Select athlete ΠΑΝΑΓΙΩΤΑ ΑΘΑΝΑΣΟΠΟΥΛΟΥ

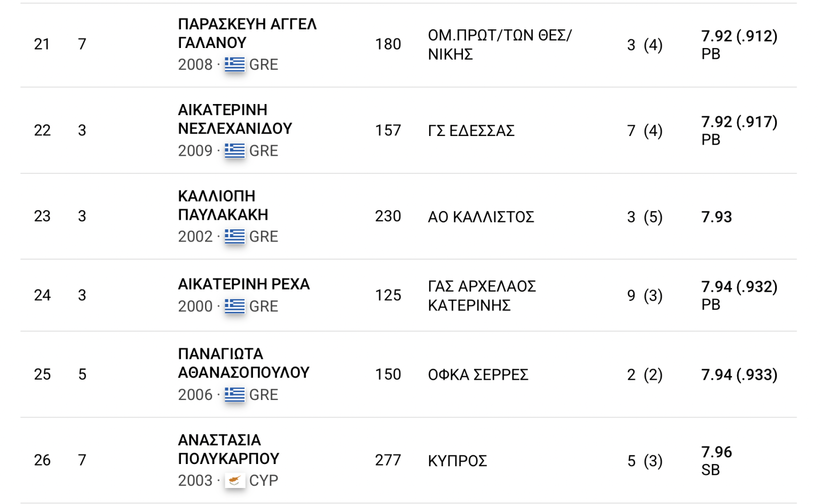[243, 363]
